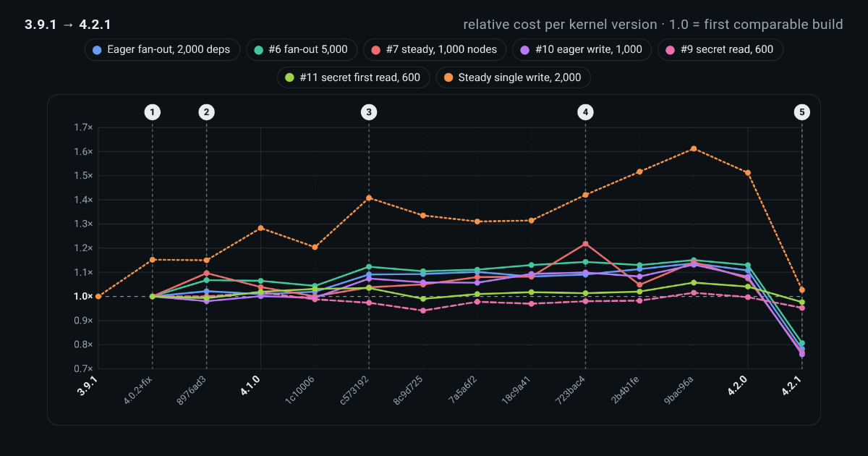The height and width of the screenshot is (456, 868).
Task: Click the x-axis label 4.2.0
Action: tap(738, 387)
